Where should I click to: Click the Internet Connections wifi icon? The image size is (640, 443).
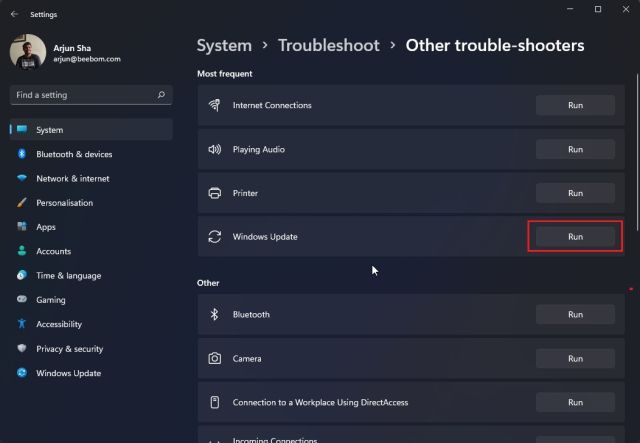click(x=214, y=105)
